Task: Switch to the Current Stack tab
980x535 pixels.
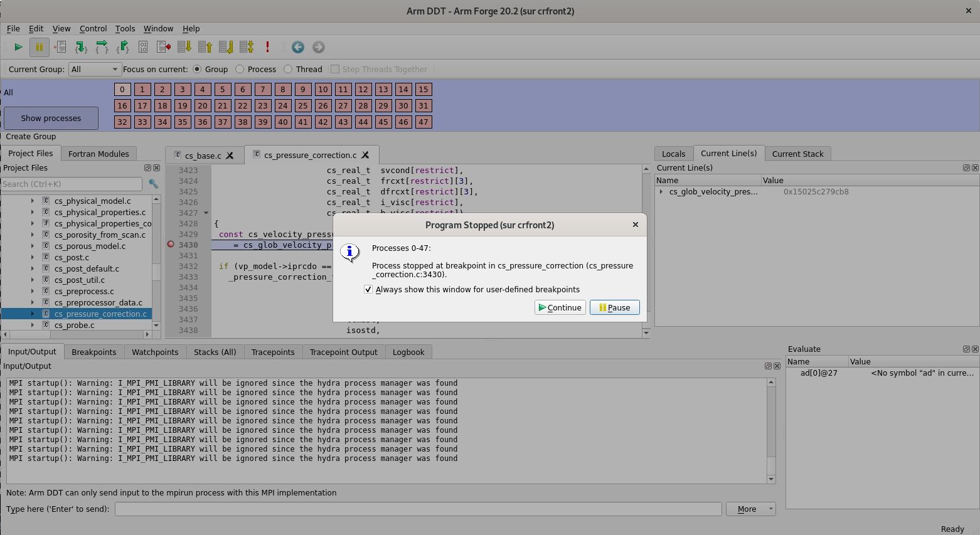Action: pyautogui.click(x=797, y=154)
